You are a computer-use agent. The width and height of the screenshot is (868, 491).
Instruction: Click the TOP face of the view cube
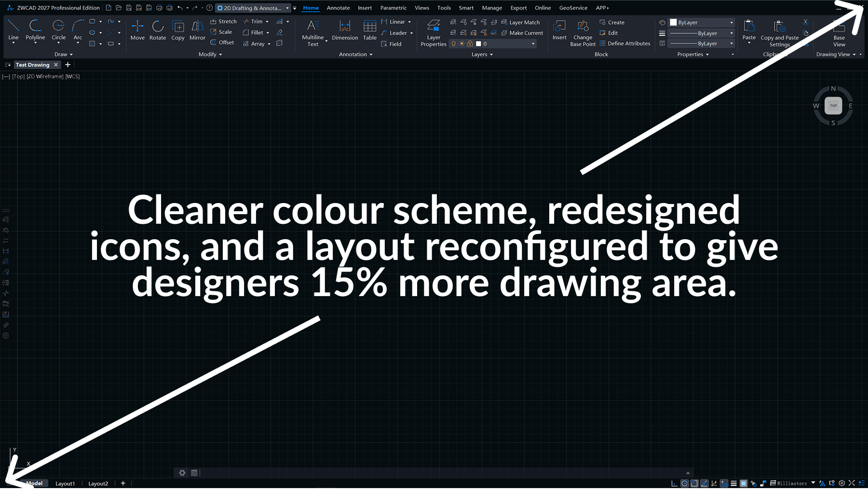[x=833, y=106]
